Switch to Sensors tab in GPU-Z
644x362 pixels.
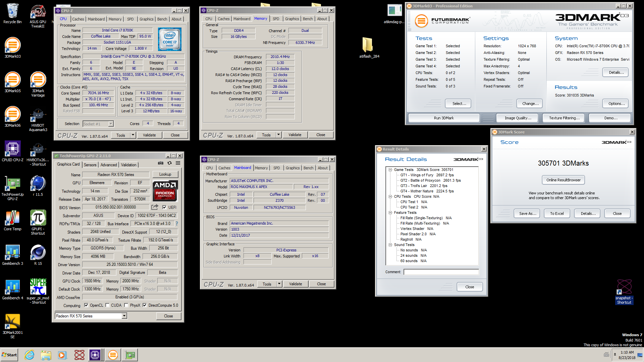coord(90,165)
